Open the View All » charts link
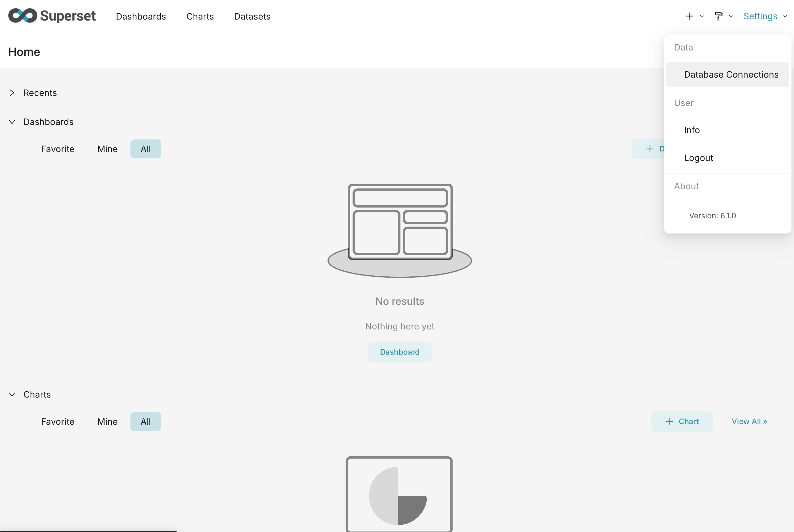The image size is (794, 532). [749, 421]
